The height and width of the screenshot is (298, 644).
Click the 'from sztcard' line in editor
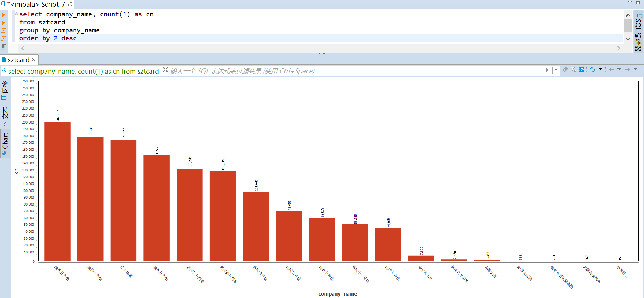tap(42, 22)
